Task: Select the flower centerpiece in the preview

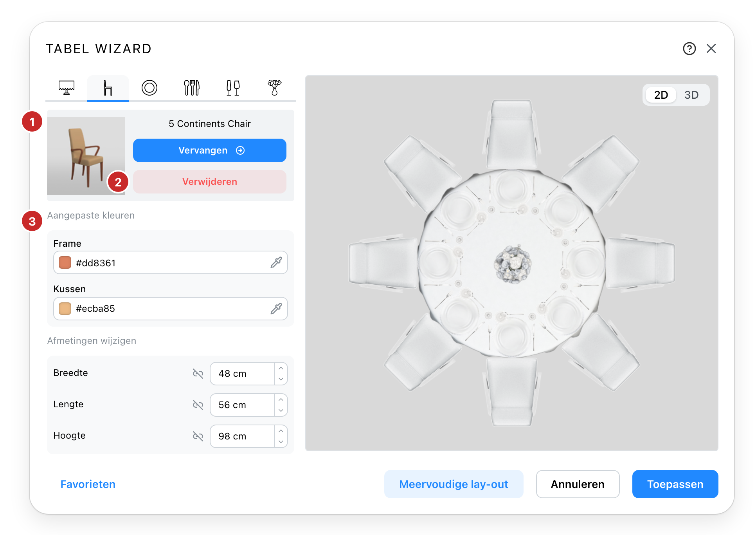Action: [513, 264]
